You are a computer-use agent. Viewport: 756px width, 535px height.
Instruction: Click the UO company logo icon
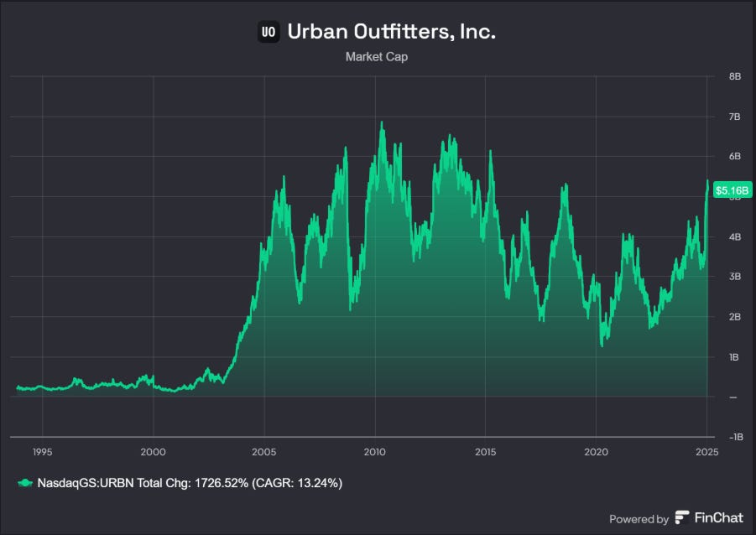coord(268,32)
